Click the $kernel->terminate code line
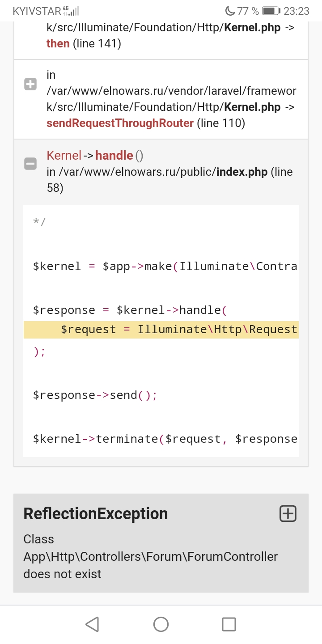This screenshot has width=322, height=644. [165, 439]
